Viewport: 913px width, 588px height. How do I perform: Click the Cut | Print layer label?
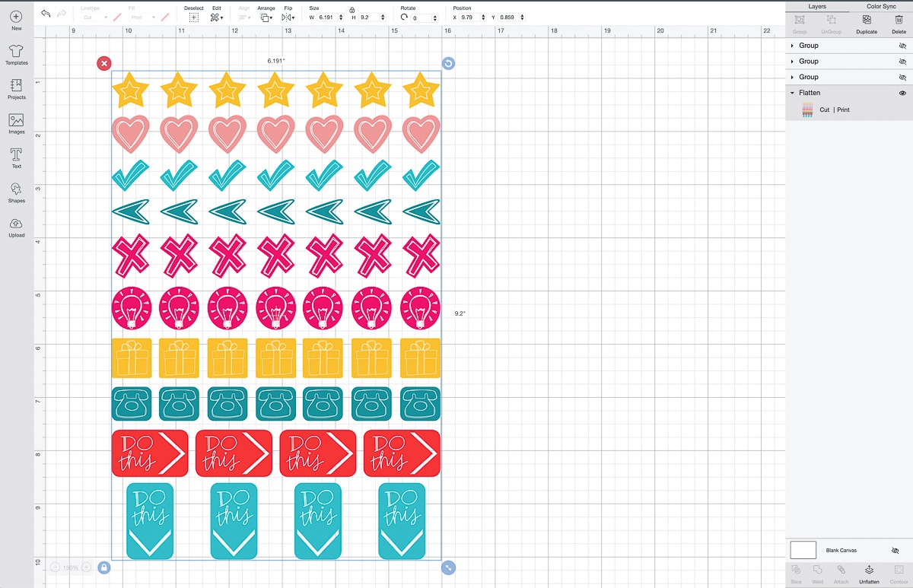coord(835,110)
